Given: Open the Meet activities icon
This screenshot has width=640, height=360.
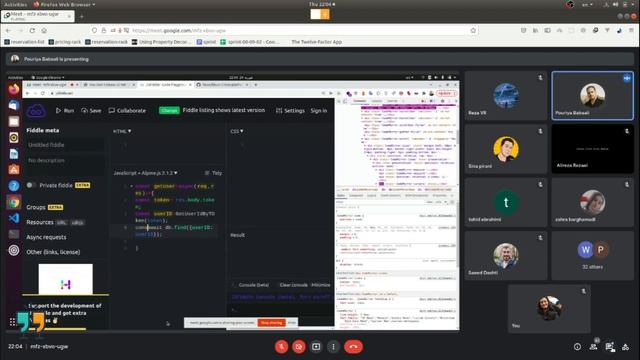Looking at the screenshot, I should coord(625,347).
